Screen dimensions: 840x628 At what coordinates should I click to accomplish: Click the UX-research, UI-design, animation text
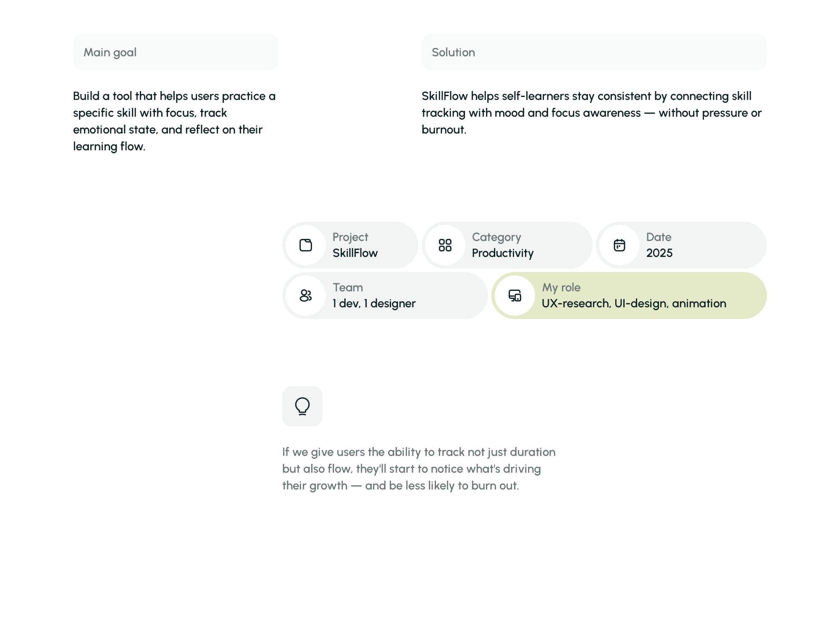click(634, 304)
